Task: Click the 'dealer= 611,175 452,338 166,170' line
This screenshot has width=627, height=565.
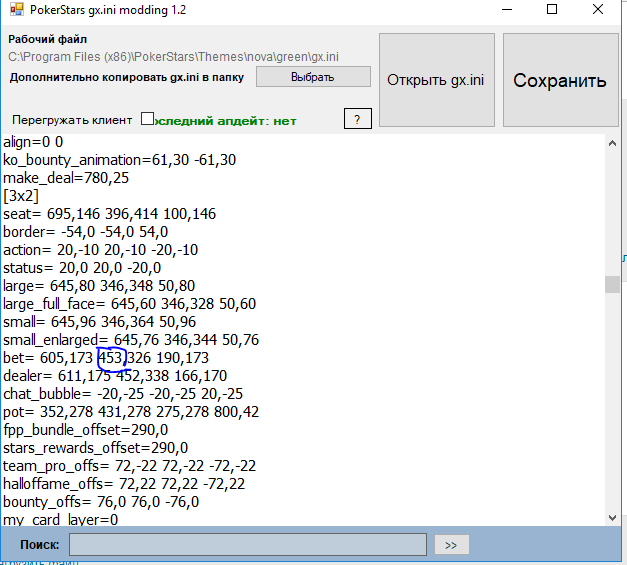Action: (115, 376)
